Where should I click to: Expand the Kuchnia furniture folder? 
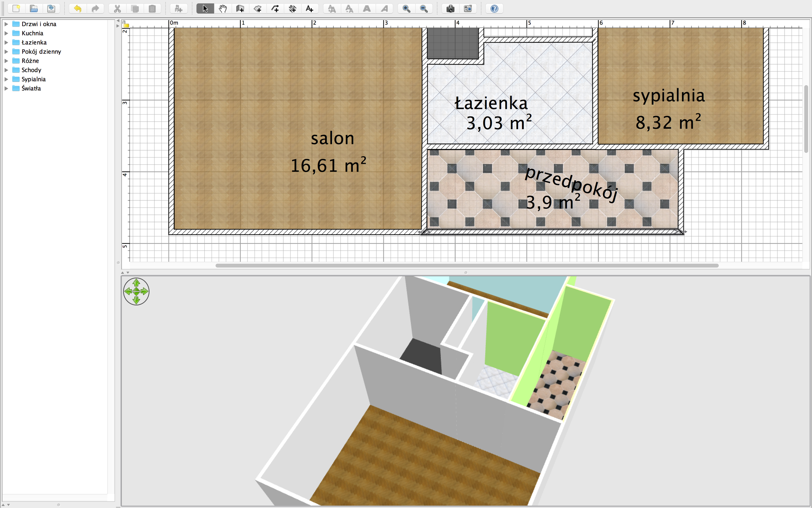[x=6, y=33]
